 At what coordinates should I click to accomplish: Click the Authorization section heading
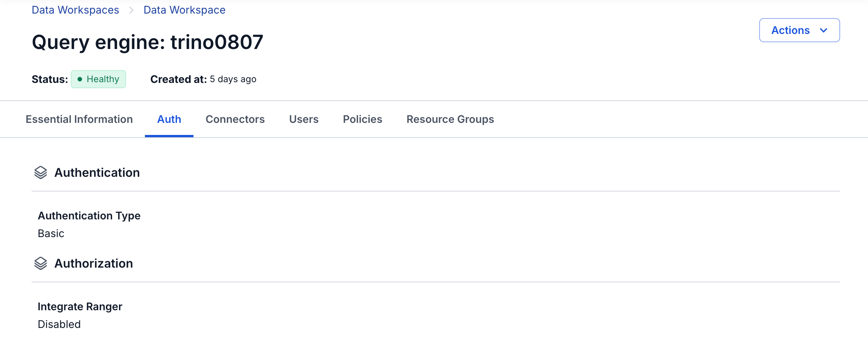pos(94,263)
